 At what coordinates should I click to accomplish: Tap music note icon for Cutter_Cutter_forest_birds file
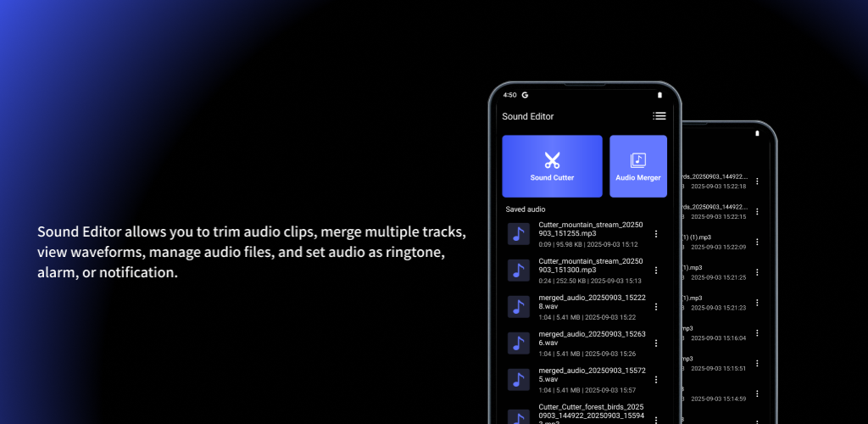[x=518, y=416]
